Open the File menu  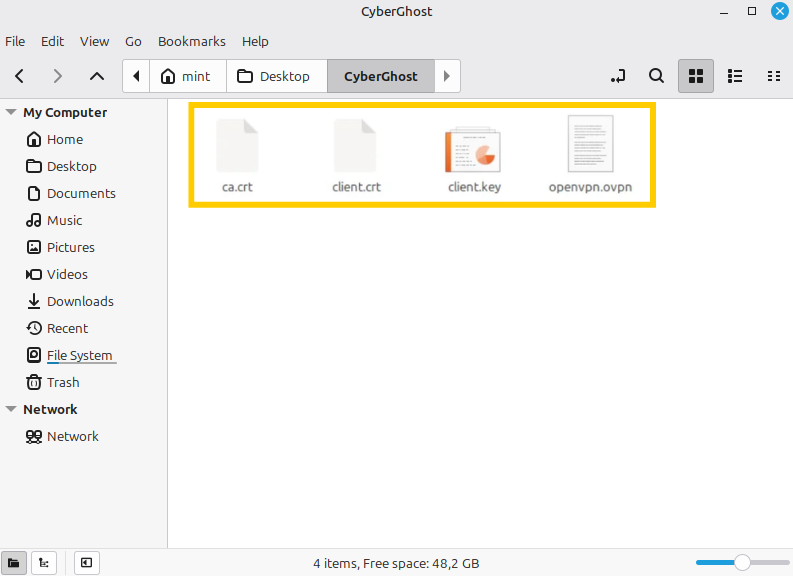pyautogui.click(x=15, y=41)
